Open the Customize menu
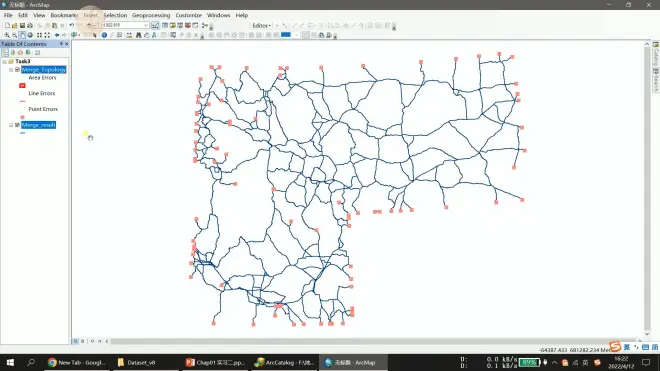 pos(188,15)
